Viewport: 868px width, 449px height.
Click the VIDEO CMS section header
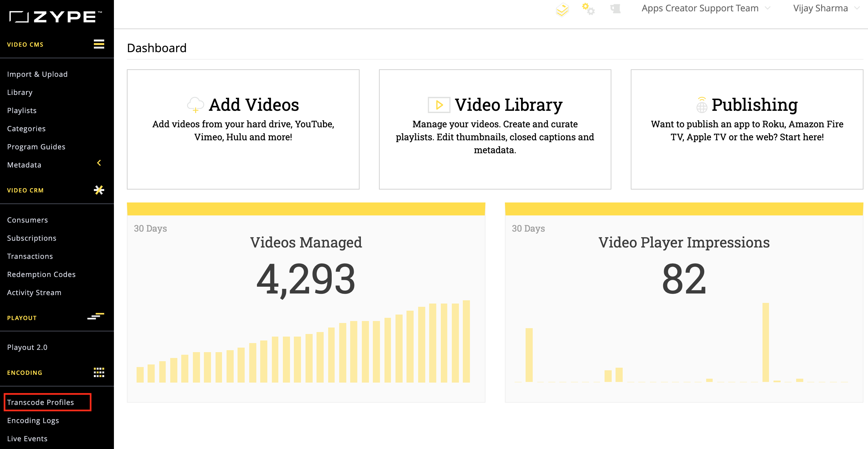point(25,44)
